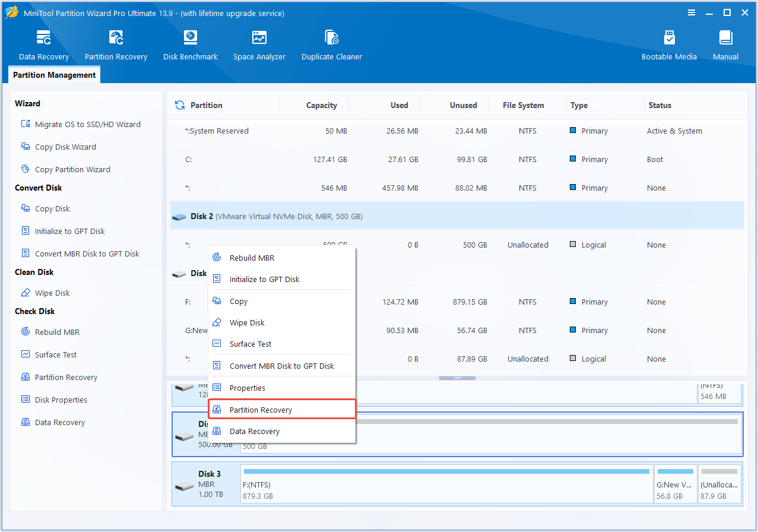Sort by Capacity column header
Image resolution: width=758 pixels, height=532 pixels.
tap(321, 105)
